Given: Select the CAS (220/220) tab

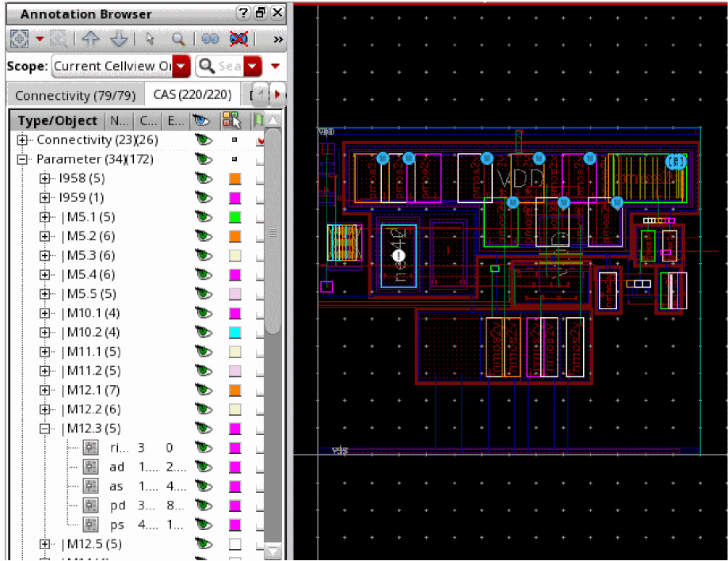Looking at the screenshot, I should [192, 95].
